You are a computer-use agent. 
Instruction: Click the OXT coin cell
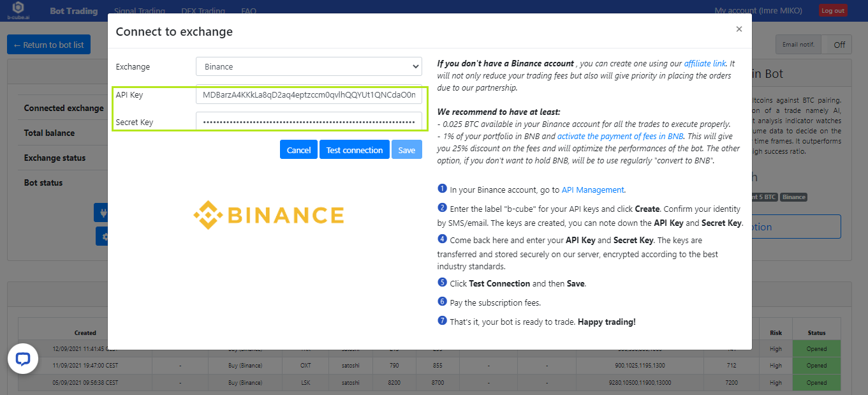(x=305, y=366)
